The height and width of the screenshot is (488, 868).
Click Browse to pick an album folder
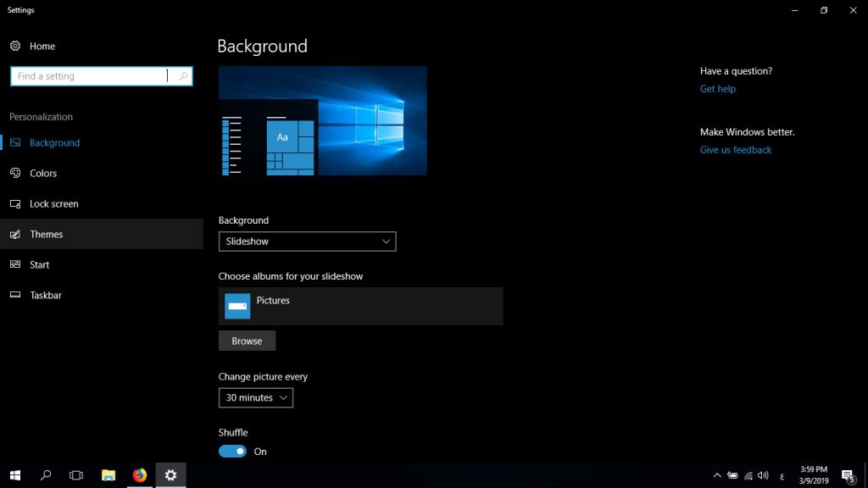tap(247, 341)
